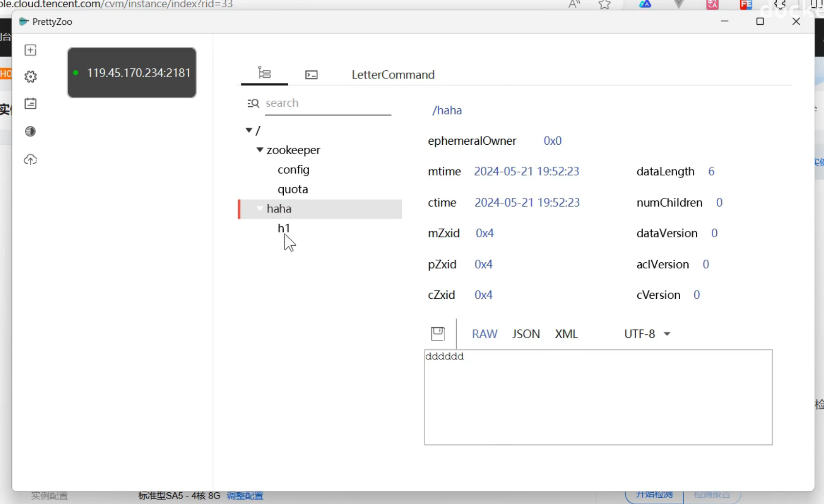This screenshot has height=504, width=824.
Task: Click the ephemeralOwner value 0x0
Action: 552,141
